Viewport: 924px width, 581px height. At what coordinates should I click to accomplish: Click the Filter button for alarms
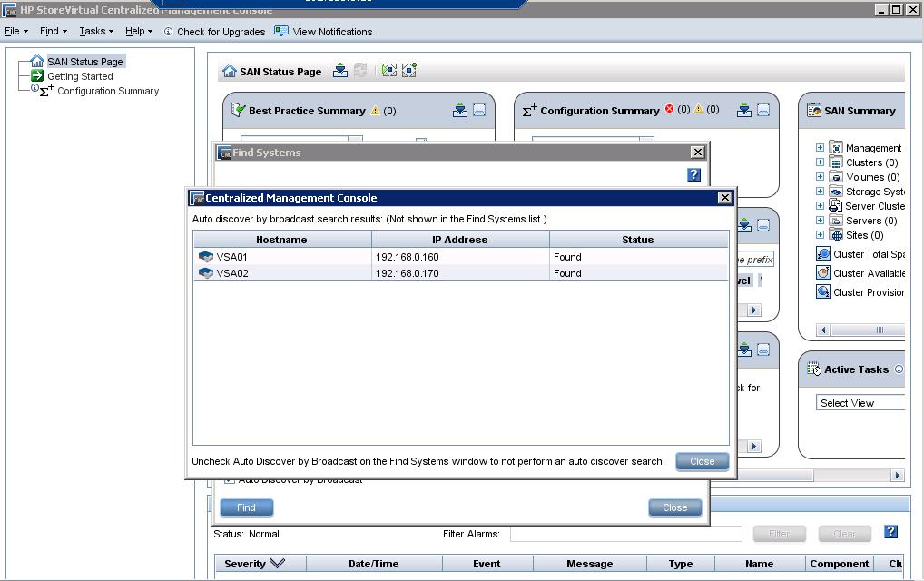click(779, 533)
